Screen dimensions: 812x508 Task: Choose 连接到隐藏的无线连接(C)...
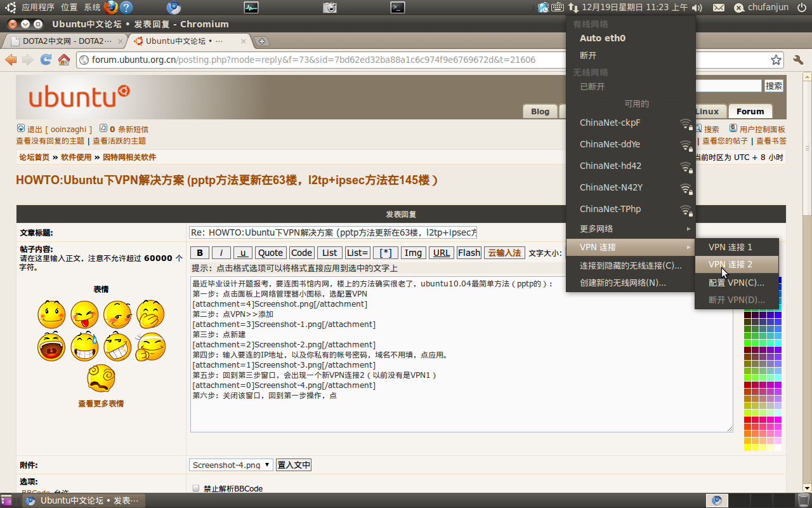(x=631, y=265)
